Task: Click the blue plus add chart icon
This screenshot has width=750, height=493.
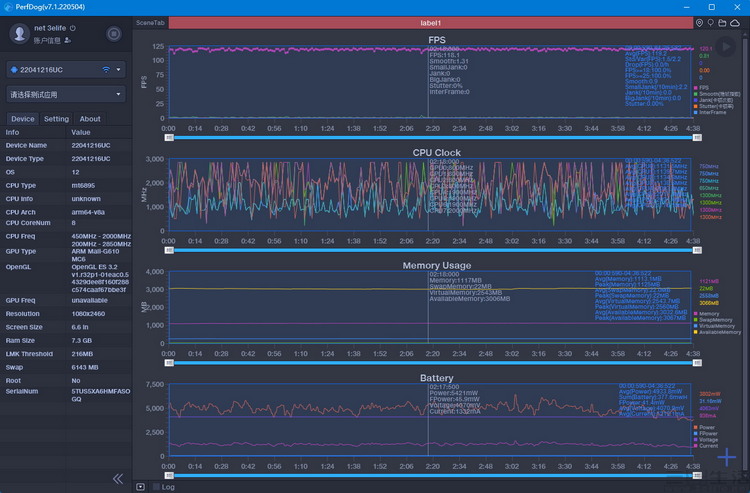Action: point(727,457)
